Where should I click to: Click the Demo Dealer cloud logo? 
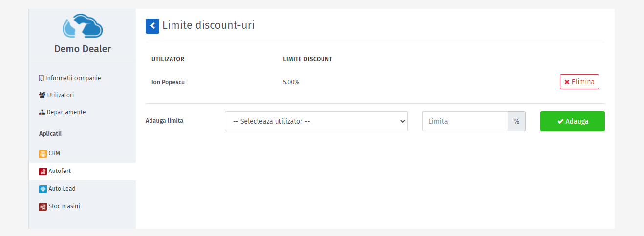(83, 26)
